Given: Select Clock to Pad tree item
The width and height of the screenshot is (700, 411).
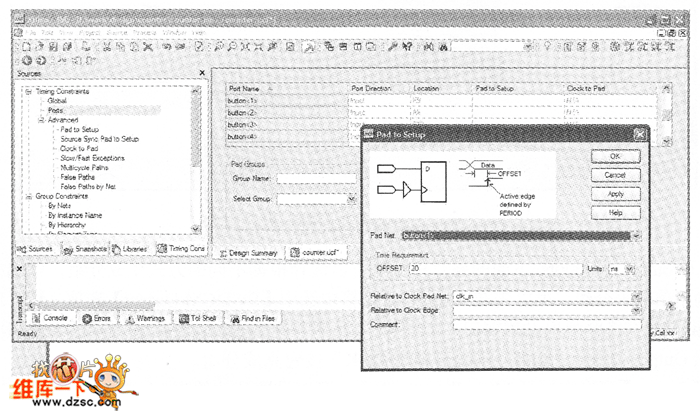Looking at the screenshot, I should pyautogui.click(x=78, y=149).
